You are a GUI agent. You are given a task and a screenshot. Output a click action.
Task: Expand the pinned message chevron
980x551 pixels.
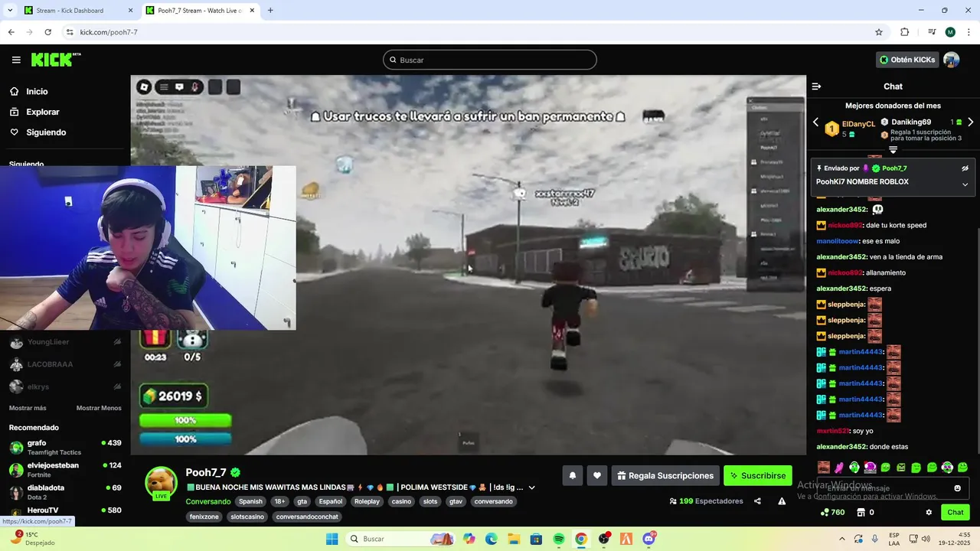[965, 184]
